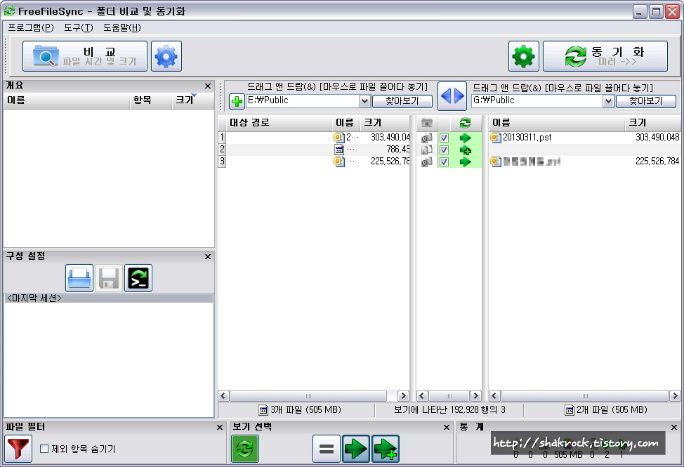Click create-right plus arrow for row 2
The height and width of the screenshot is (467, 684).
[x=465, y=150]
